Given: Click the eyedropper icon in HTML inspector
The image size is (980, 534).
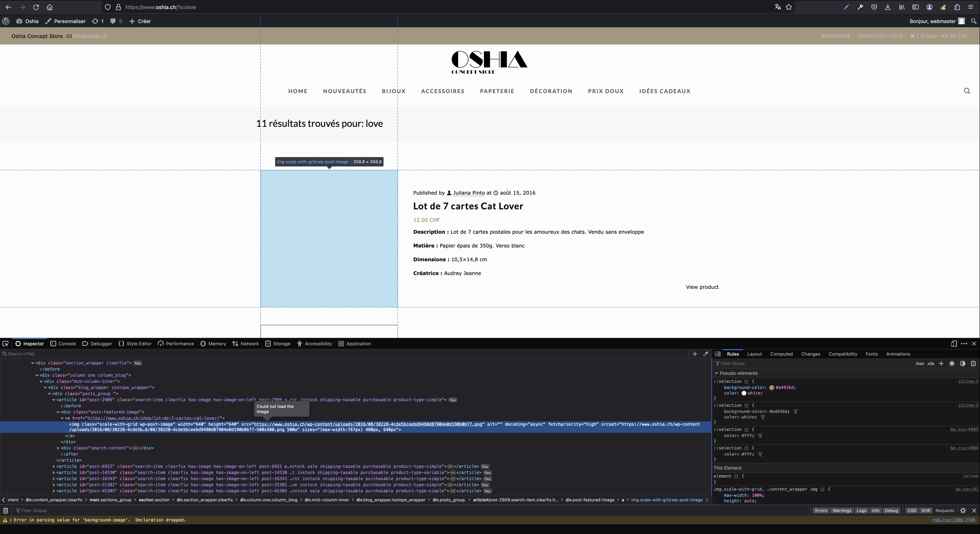Looking at the screenshot, I should 706,354.
